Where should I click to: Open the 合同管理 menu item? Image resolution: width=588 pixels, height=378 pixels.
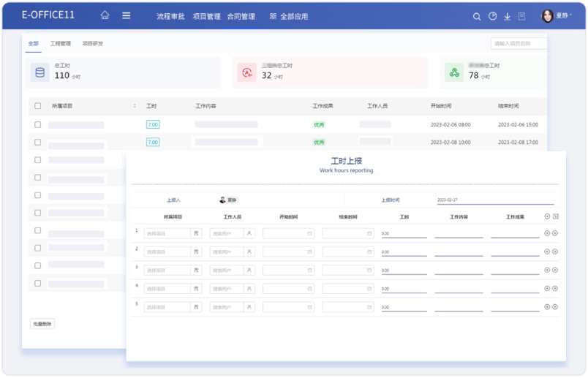click(x=241, y=16)
